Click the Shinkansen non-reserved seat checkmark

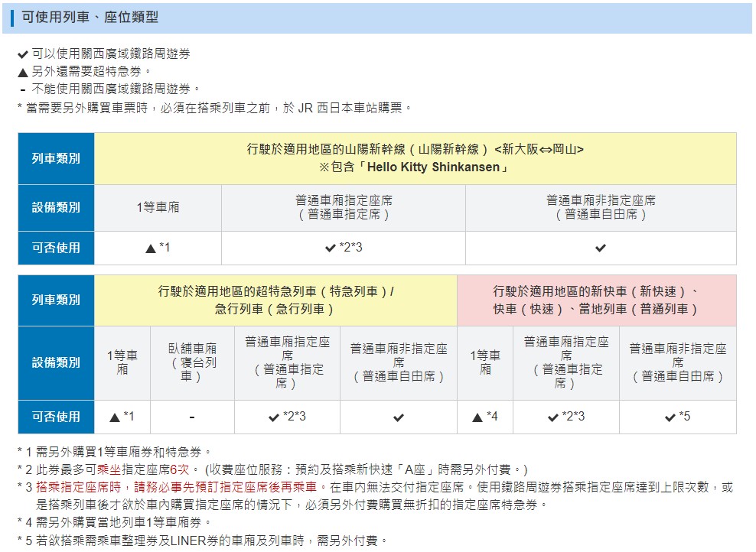(601, 248)
